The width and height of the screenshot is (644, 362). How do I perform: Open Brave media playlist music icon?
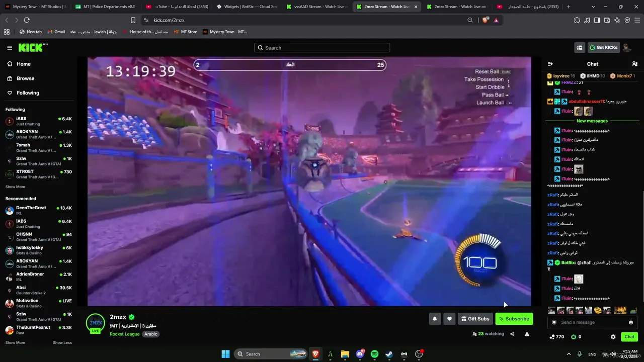coord(587,20)
